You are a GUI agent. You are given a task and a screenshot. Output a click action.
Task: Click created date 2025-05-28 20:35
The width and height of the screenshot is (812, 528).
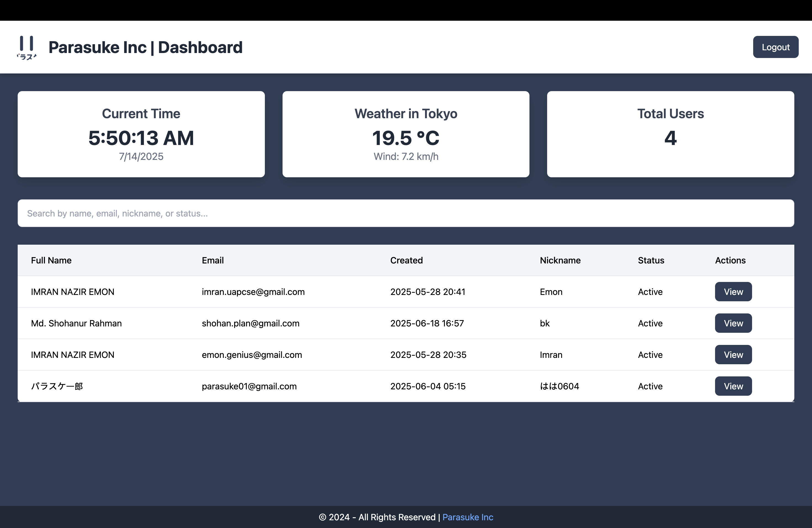(x=428, y=355)
